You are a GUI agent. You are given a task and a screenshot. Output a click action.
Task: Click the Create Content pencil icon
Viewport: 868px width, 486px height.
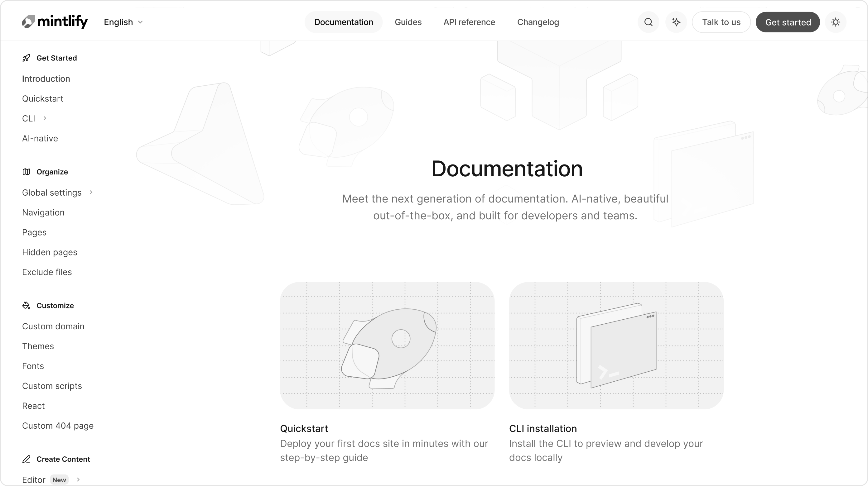[26, 459]
